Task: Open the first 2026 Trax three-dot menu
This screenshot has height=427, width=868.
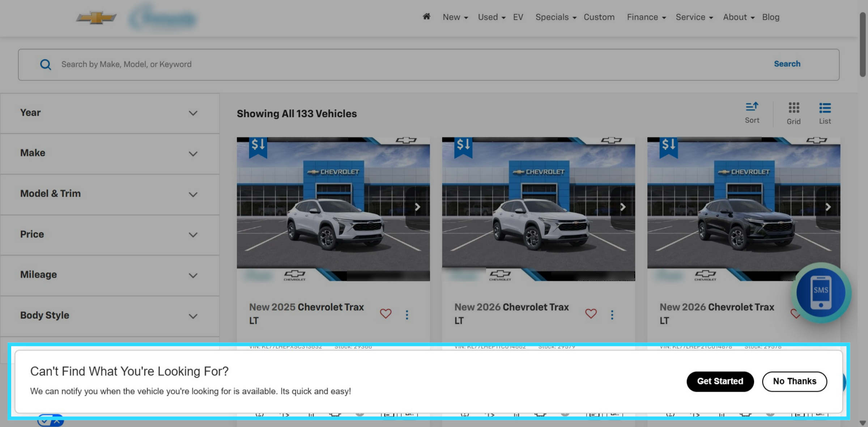Action: (612, 314)
